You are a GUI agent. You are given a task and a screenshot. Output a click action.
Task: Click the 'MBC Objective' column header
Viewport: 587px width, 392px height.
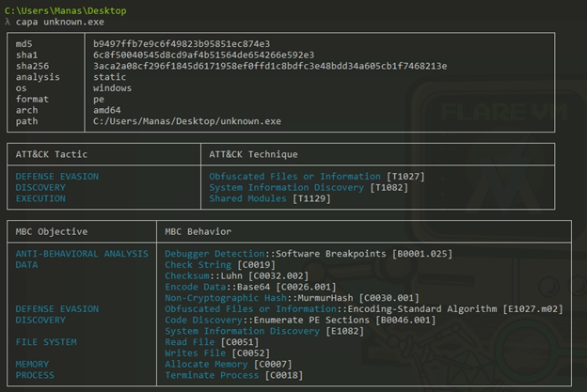click(x=52, y=231)
